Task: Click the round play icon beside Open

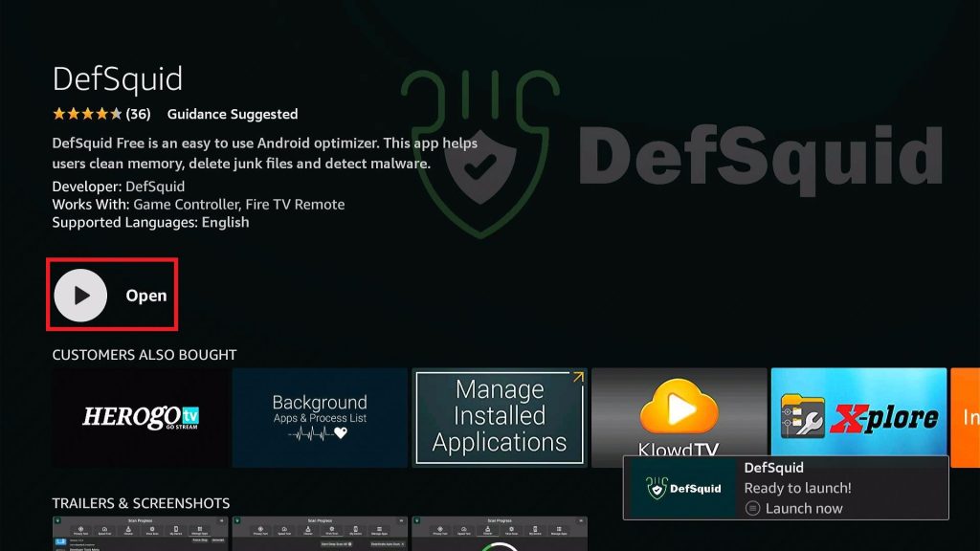Action: point(80,296)
